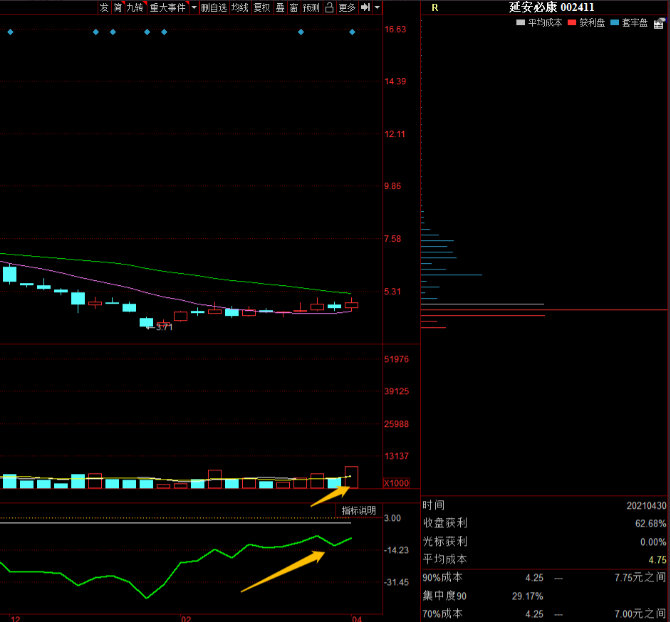This screenshot has width=670, height=622.
Task: Click the leftmost blue diamond event marker
Action: tap(10, 32)
